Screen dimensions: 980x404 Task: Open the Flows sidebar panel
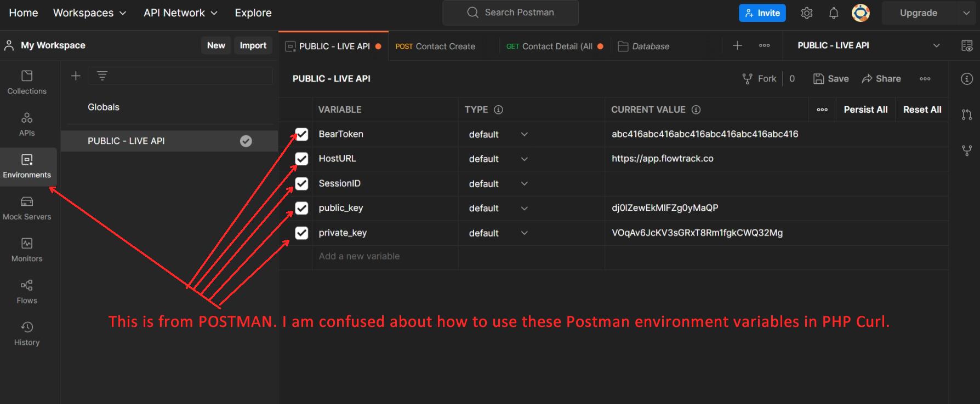click(27, 292)
